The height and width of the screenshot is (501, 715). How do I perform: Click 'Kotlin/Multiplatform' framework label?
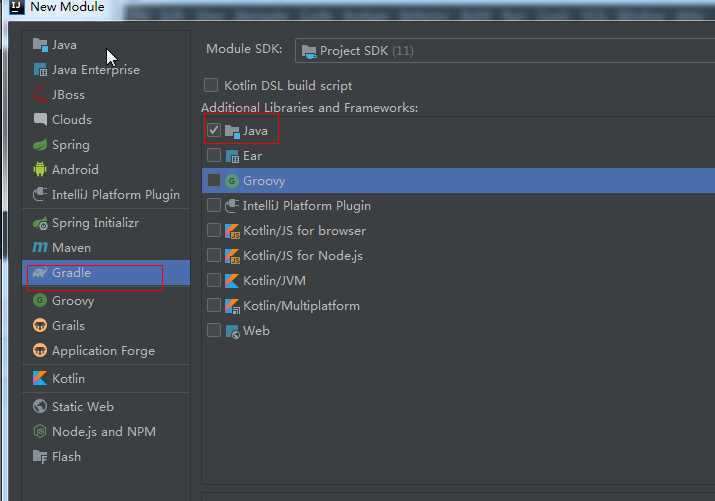(301, 306)
